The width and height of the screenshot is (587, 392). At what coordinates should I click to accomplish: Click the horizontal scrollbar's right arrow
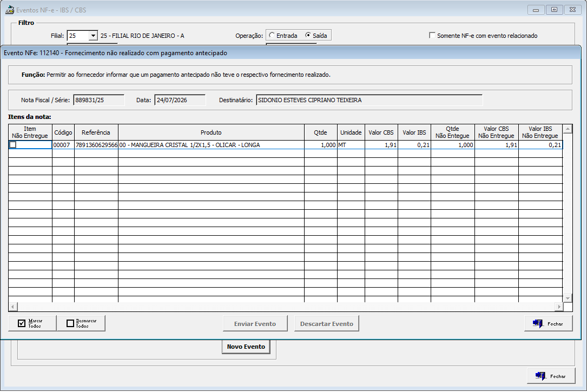click(x=559, y=307)
